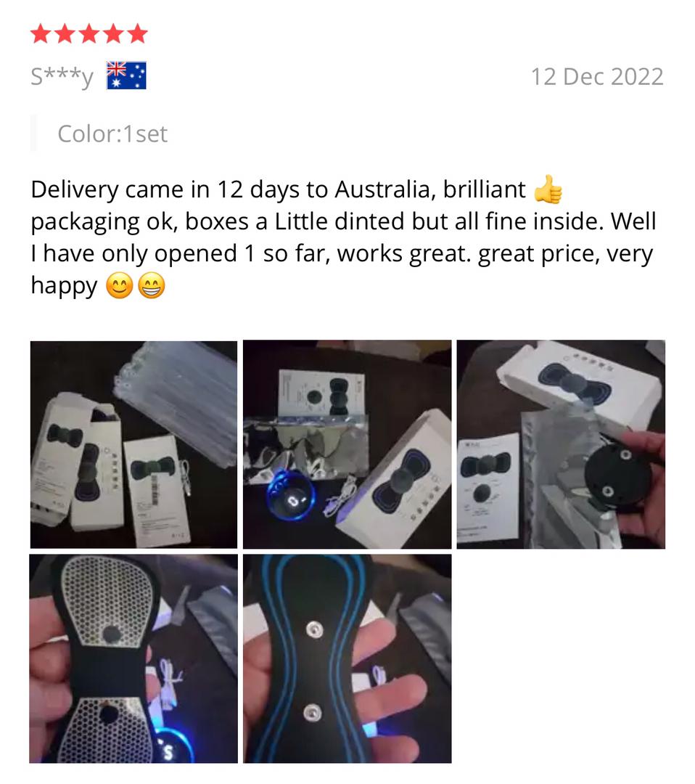Open first photo with boxes and bubble wrap
The height and width of the screenshot is (784, 695).
[x=134, y=444]
